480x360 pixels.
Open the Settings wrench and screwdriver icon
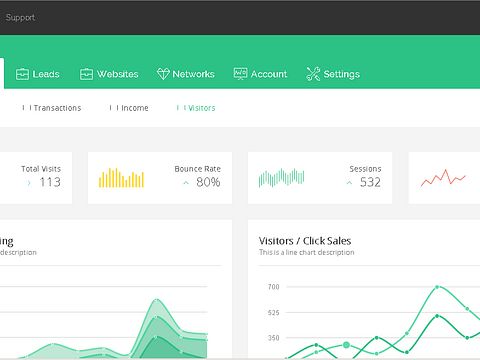click(x=313, y=74)
